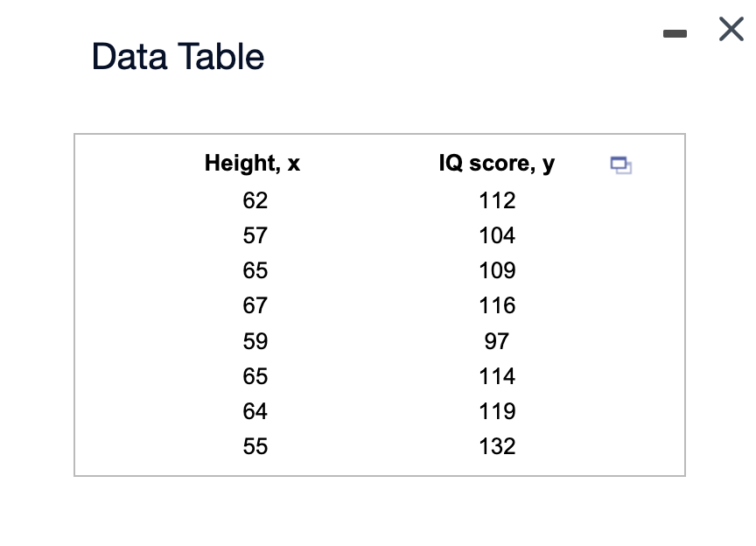Click the IQ score 119 in the table
This screenshot has height=546, width=756.
point(496,411)
